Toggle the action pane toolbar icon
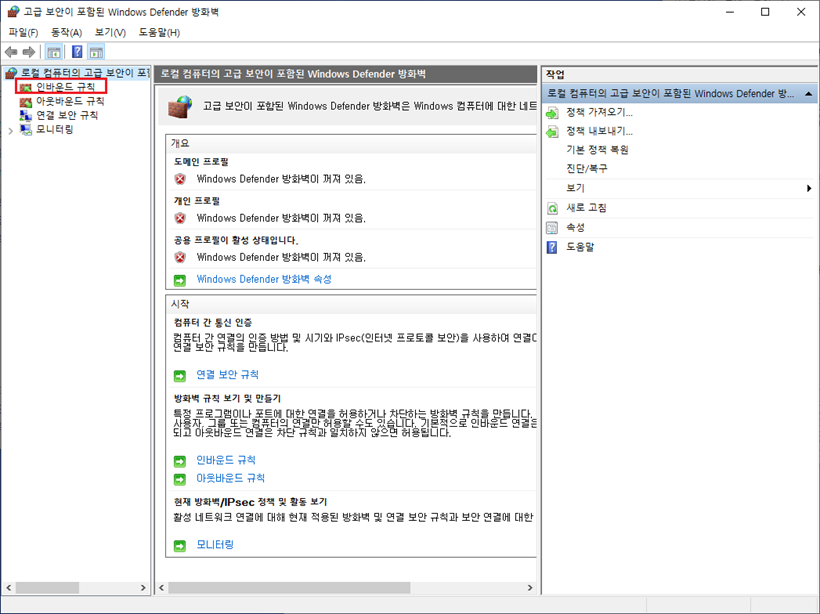Viewport: 820px width, 614px height. [96, 52]
